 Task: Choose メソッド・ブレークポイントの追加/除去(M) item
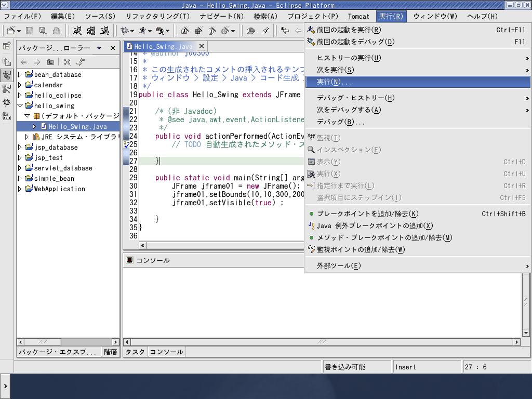click(x=418, y=237)
